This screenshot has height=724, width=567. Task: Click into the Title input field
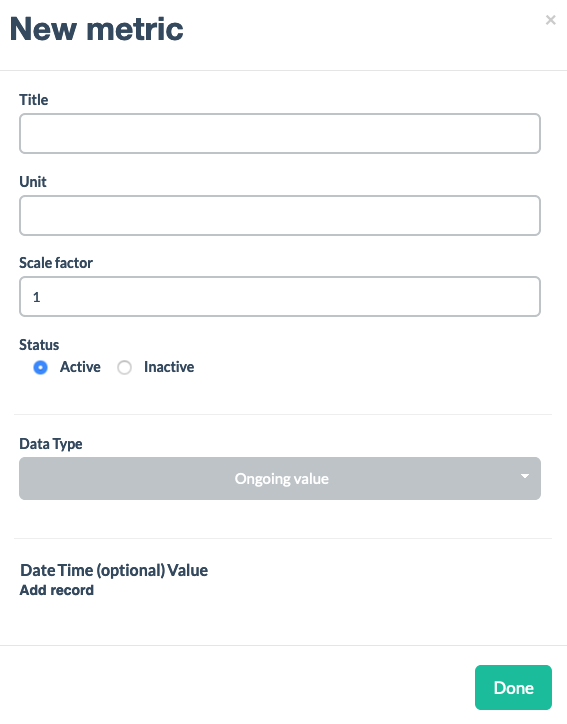click(x=280, y=133)
